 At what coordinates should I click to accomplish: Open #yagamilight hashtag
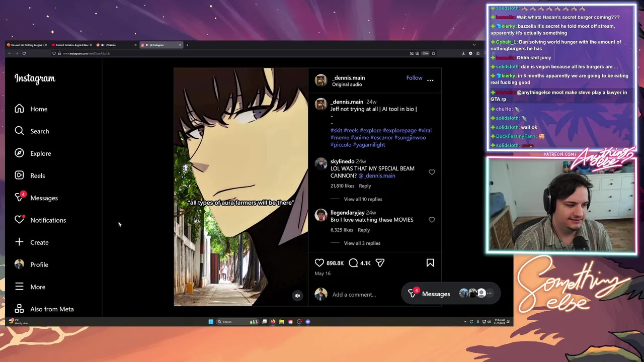pyautogui.click(x=369, y=145)
